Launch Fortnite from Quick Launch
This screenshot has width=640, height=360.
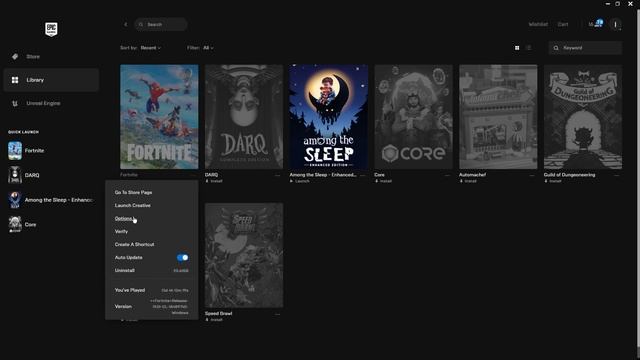pyautogui.click(x=15, y=151)
